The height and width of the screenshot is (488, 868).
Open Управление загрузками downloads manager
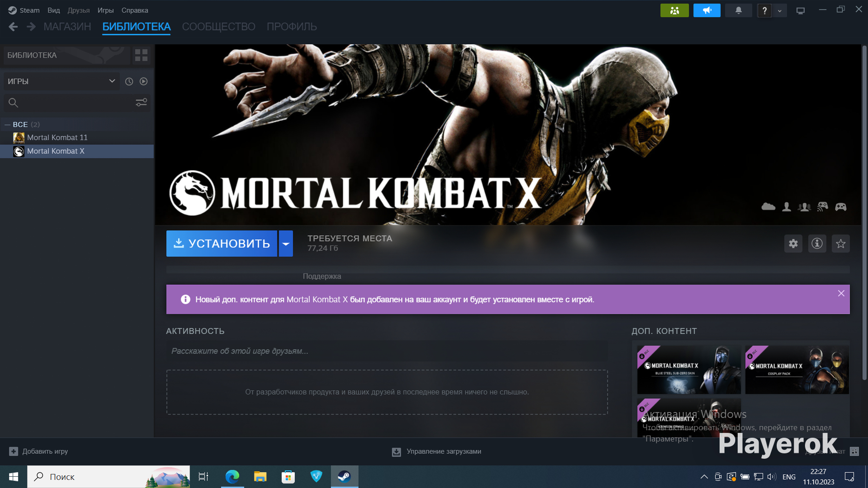pyautogui.click(x=437, y=451)
